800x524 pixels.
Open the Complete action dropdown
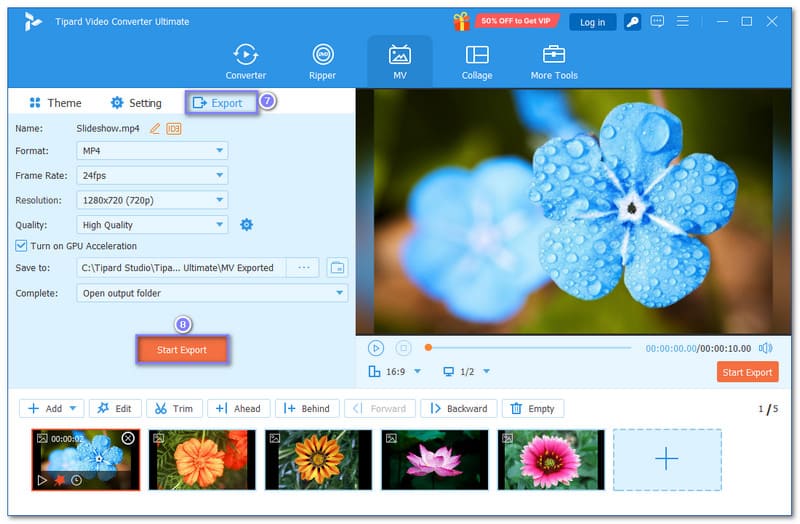pyautogui.click(x=212, y=293)
